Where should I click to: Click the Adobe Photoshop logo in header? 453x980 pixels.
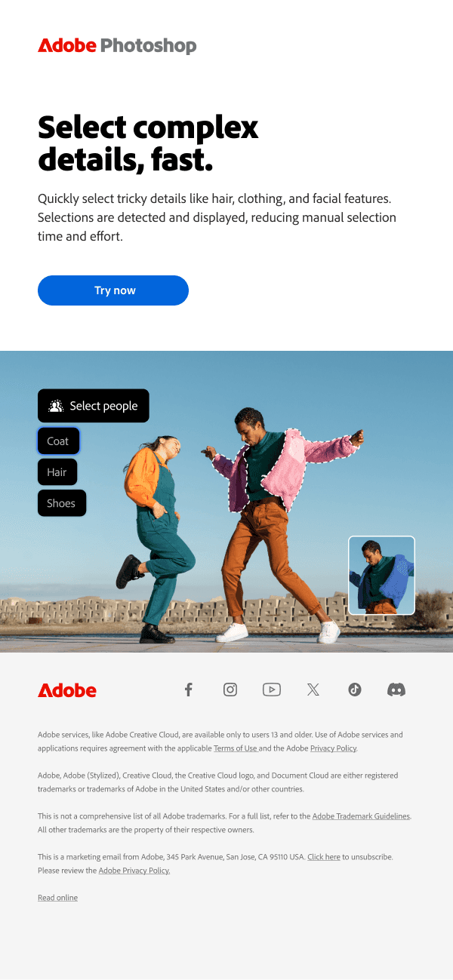[x=117, y=46]
